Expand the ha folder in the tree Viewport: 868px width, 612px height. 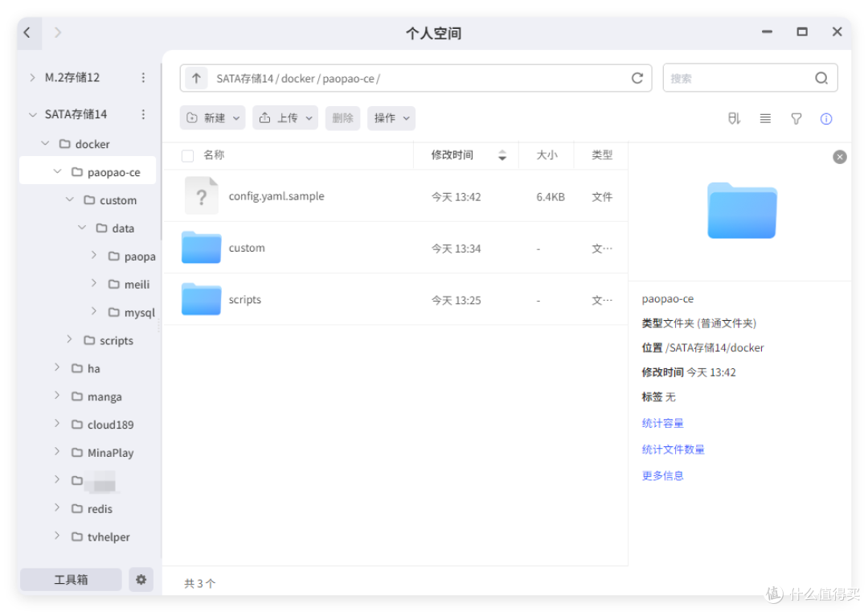pyautogui.click(x=57, y=368)
